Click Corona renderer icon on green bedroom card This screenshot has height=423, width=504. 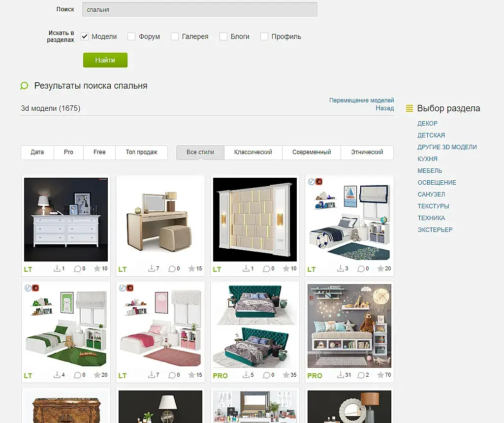click(x=35, y=288)
